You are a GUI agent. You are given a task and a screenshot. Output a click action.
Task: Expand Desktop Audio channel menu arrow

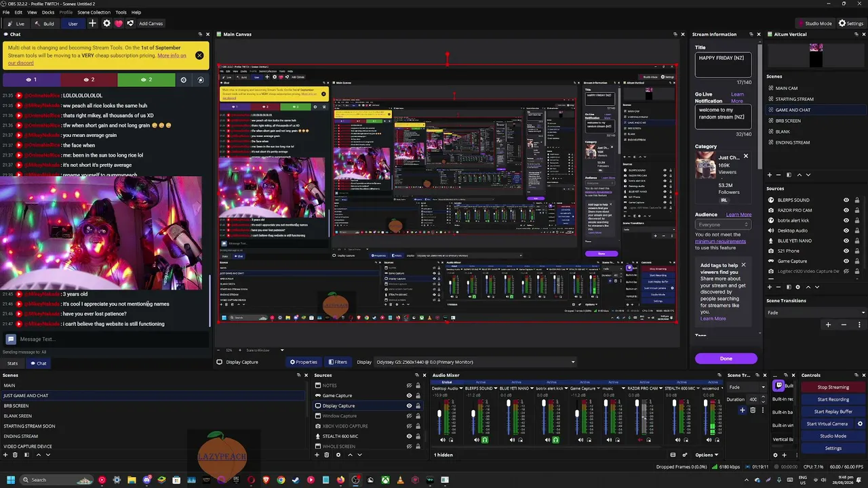pyautogui.click(x=461, y=388)
